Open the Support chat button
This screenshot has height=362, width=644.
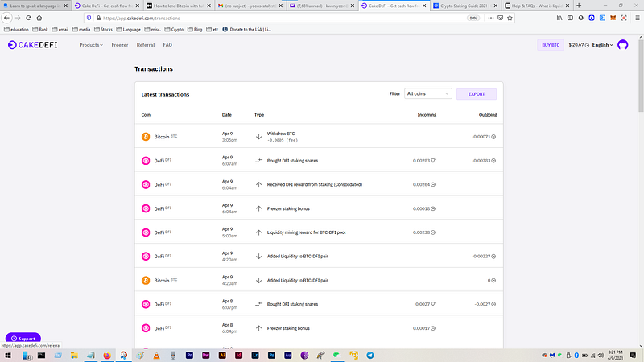(x=23, y=338)
